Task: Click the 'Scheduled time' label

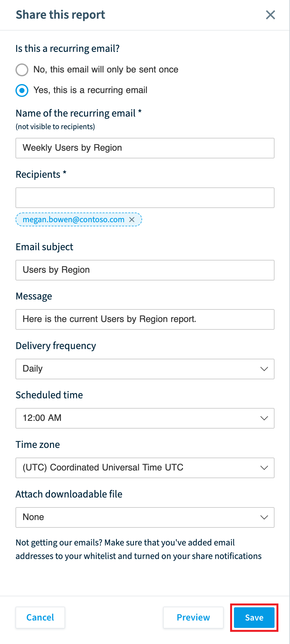Action: (49, 395)
